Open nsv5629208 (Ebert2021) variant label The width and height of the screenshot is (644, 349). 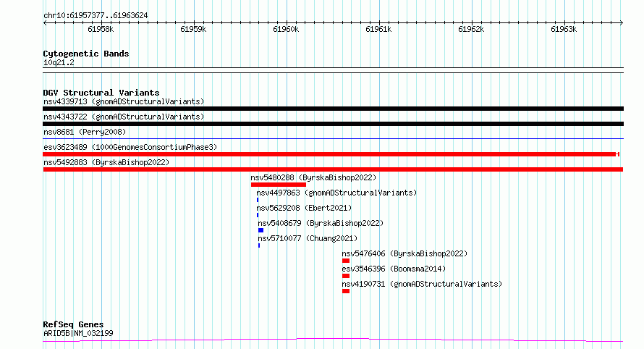click(x=304, y=208)
